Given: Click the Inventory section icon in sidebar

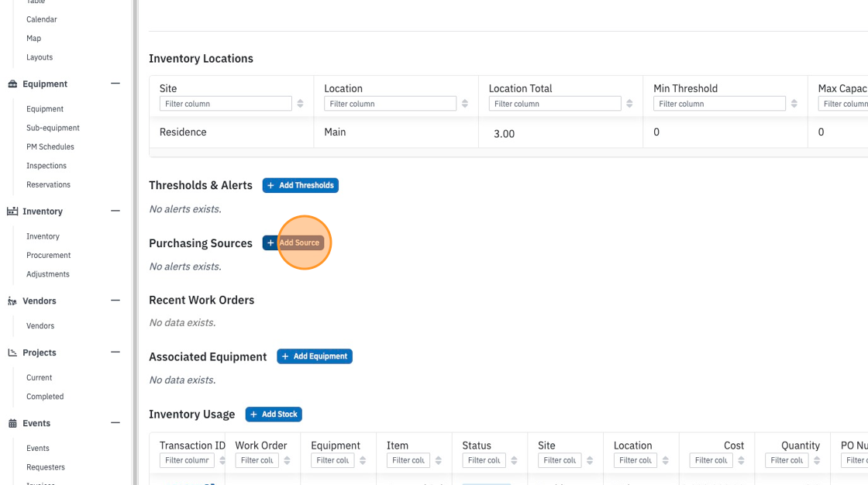Looking at the screenshot, I should coord(12,212).
